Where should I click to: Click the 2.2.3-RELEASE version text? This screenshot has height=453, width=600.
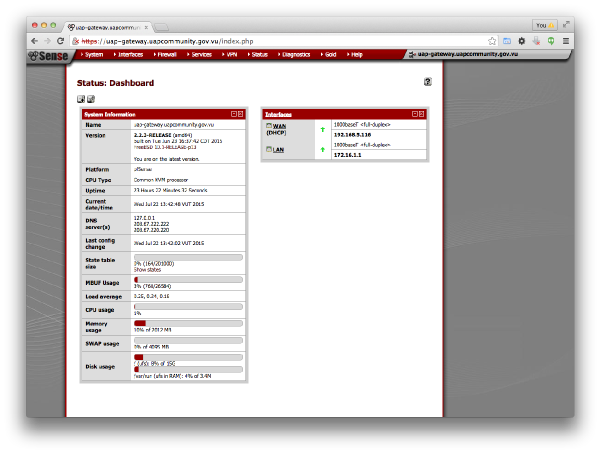coord(152,135)
